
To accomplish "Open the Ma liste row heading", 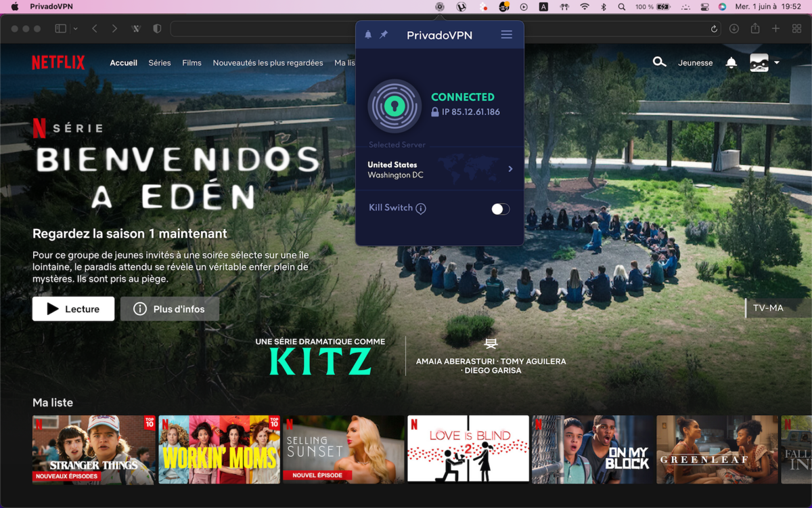I will [53, 402].
